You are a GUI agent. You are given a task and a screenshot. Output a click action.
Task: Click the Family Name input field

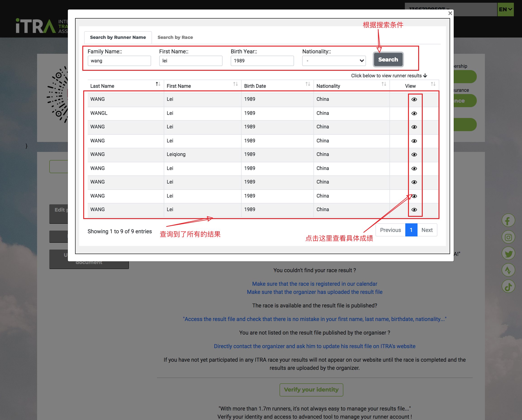119,61
